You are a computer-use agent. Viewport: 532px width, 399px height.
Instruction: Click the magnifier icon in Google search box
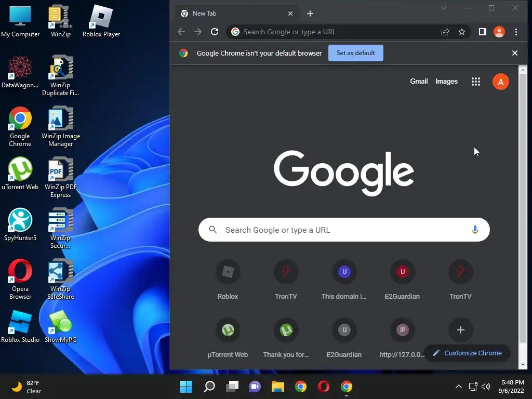[212, 230]
